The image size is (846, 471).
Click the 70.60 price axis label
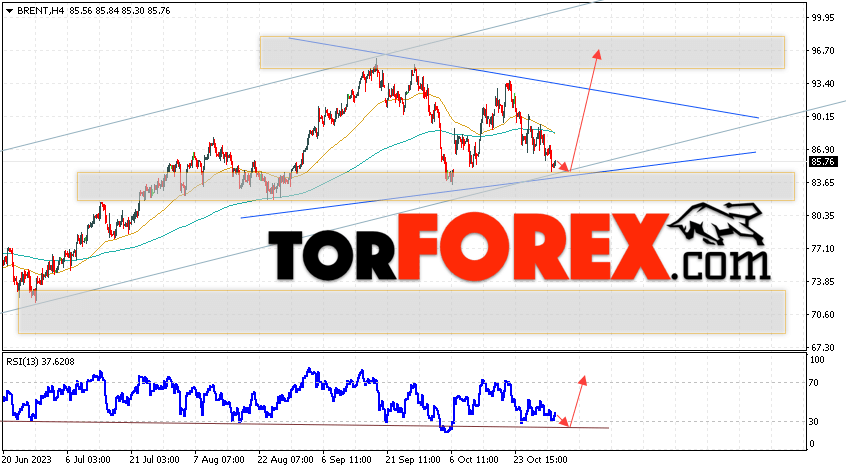[823, 315]
